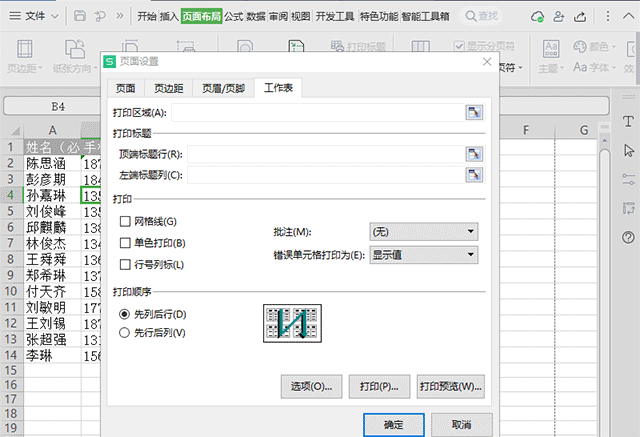Select the 先行后列 radio button

point(125,332)
